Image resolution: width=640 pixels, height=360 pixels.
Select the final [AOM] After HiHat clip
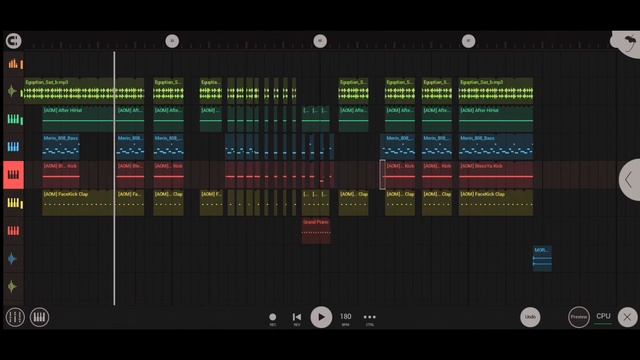[496, 119]
